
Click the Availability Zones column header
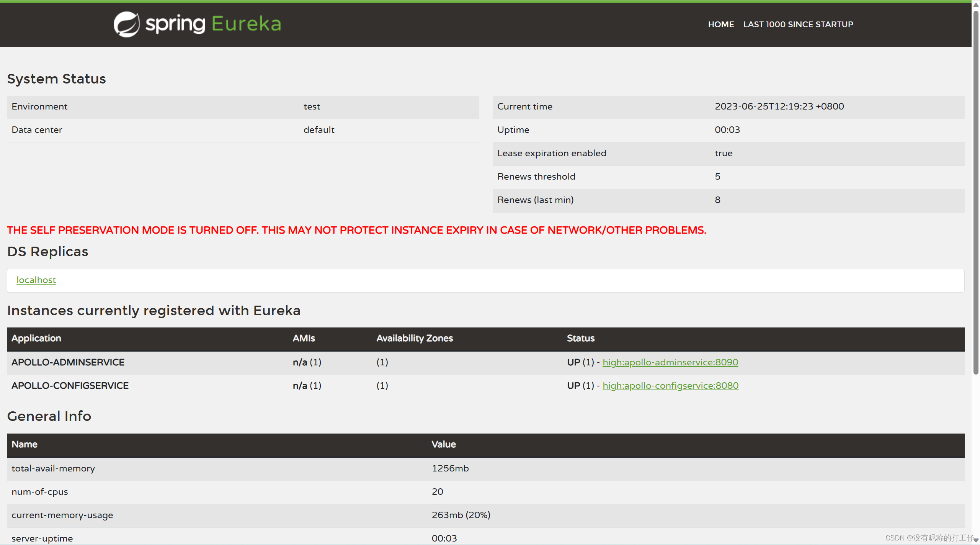414,338
